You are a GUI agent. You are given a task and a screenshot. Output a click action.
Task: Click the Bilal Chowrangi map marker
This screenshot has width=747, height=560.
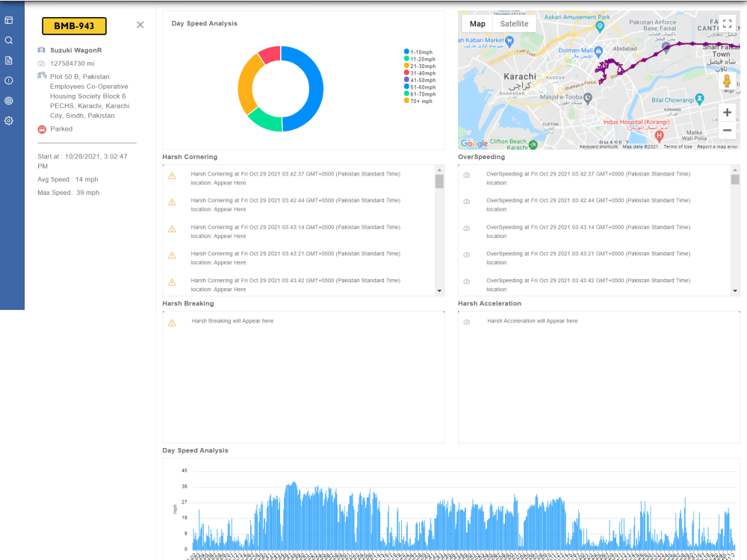699,99
